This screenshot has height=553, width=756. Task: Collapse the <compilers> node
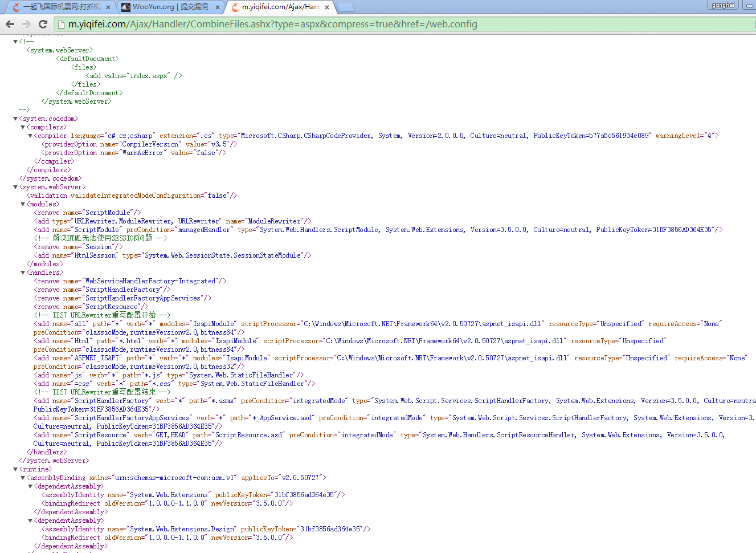pyautogui.click(x=23, y=127)
